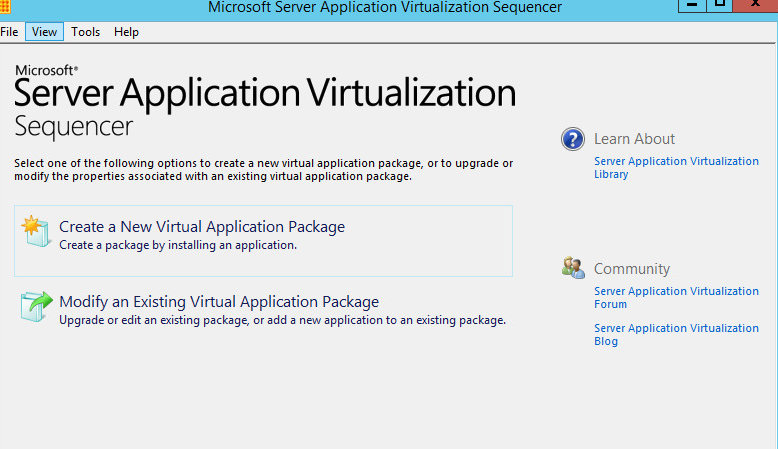Click 'Upgrade or edit an existing package' description
This screenshot has width=778, height=449.
[x=282, y=320]
